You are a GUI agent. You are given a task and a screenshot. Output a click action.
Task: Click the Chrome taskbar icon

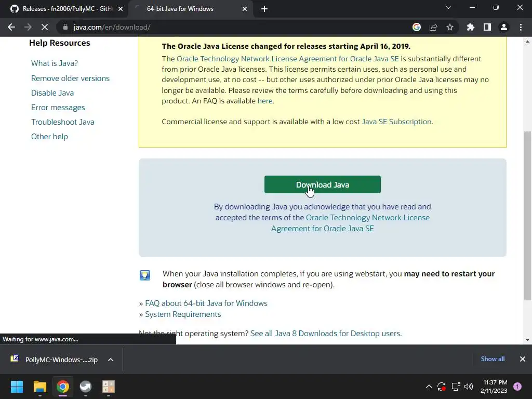[x=63, y=387]
